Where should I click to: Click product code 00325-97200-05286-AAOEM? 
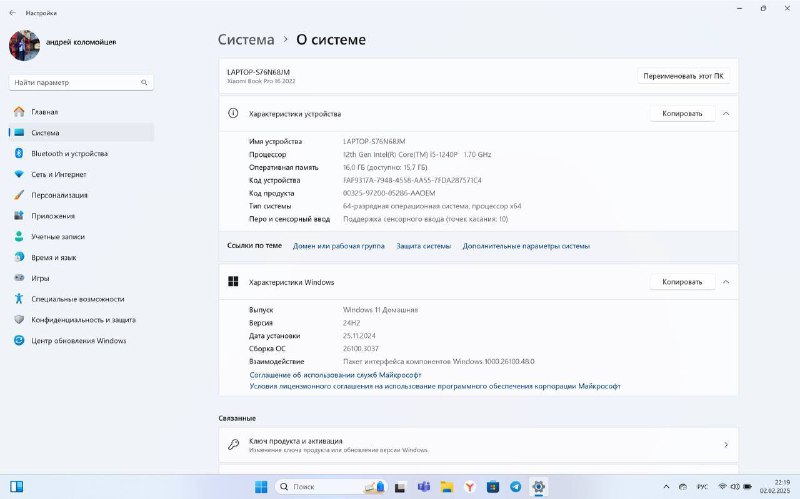click(x=389, y=193)
